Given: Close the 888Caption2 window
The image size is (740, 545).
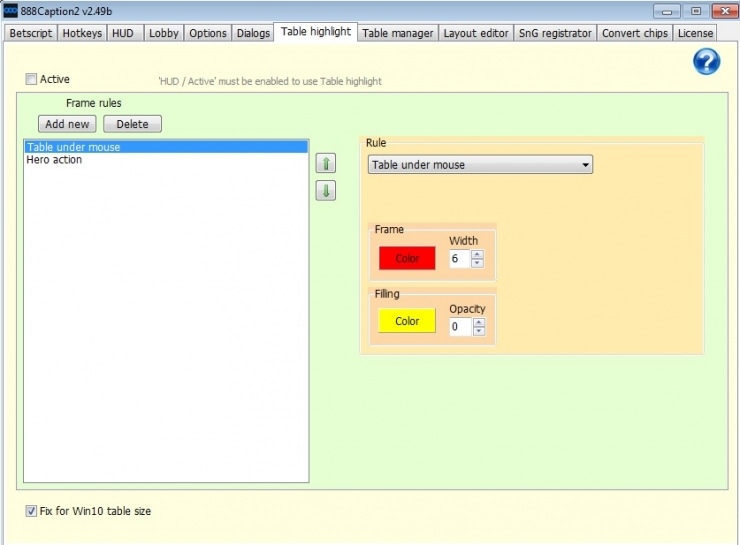Looking at the screenshot, I should [725, 11].
